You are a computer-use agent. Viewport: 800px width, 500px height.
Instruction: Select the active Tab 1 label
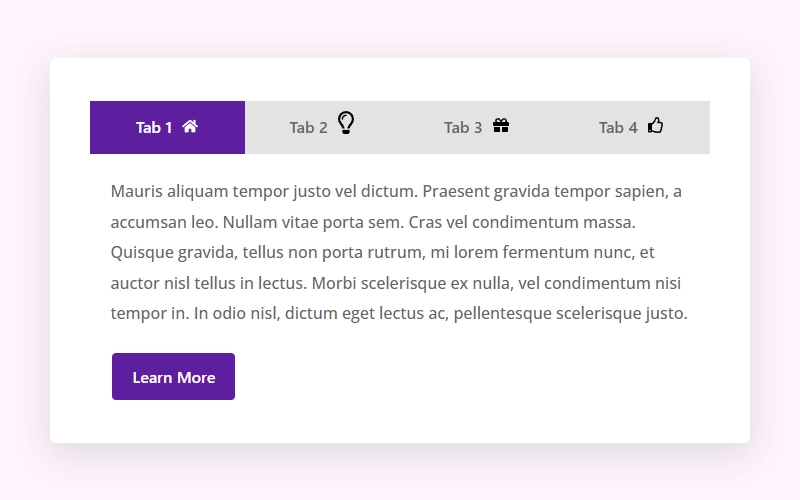coord(154,127)
